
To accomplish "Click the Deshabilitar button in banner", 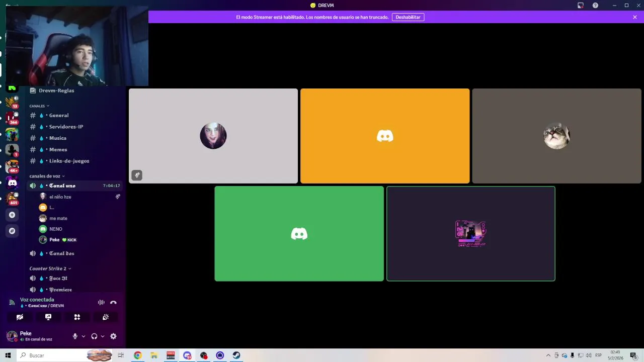I will click(408, 17).
